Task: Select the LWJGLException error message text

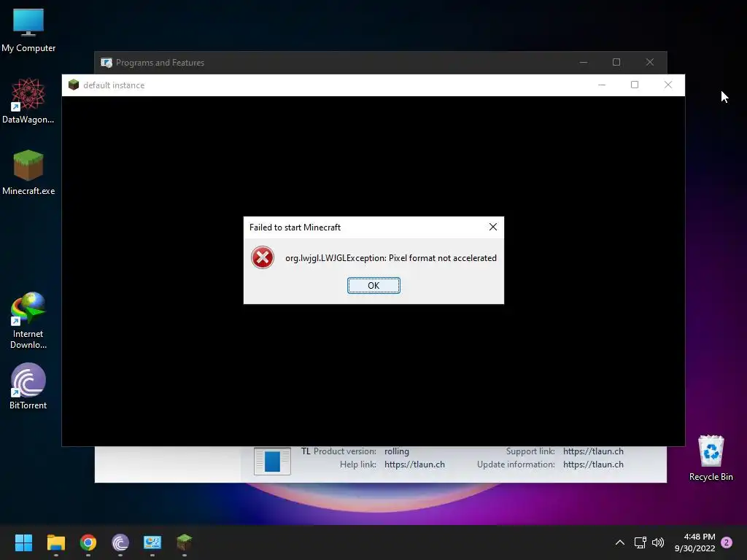Action: 391,258
